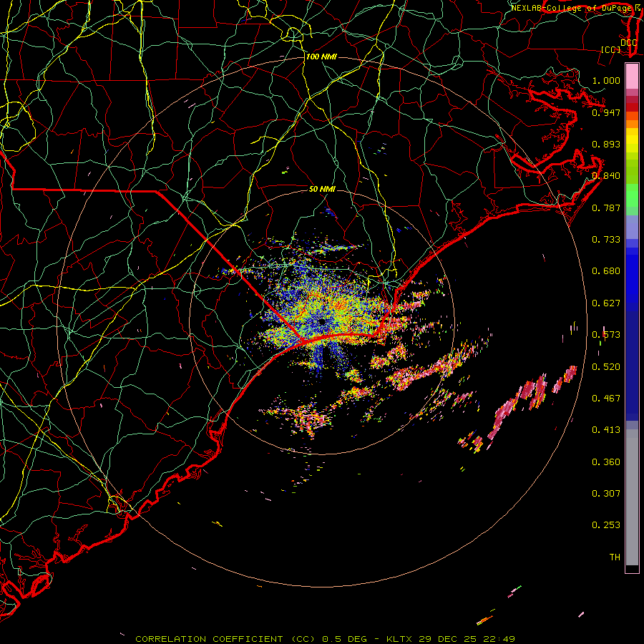
Task: Select the 0.787 legend value
Action: (x=606, y=208)
